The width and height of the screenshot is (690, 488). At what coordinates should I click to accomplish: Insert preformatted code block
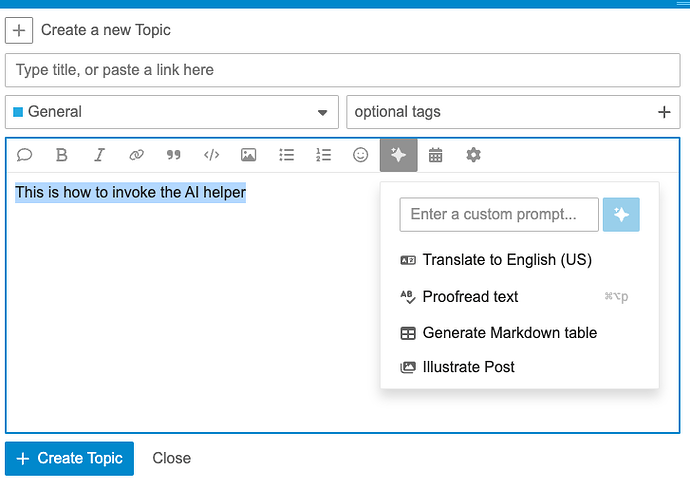coord(212,155)
